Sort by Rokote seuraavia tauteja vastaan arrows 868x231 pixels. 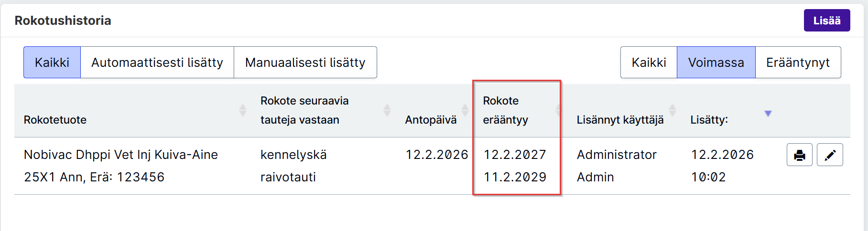[x=387, y=110]
